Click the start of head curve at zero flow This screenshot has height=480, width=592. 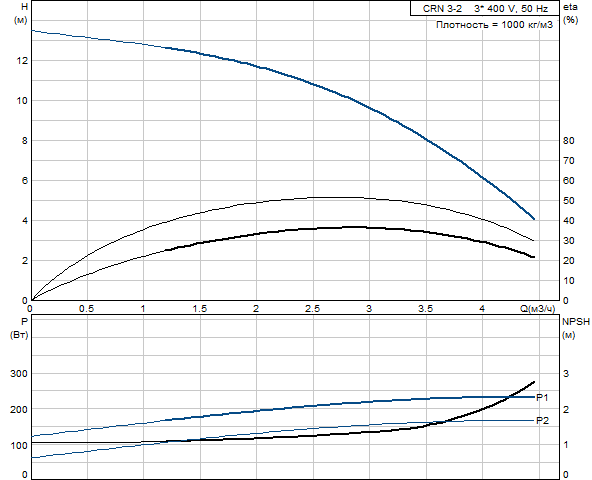point(32,30)
